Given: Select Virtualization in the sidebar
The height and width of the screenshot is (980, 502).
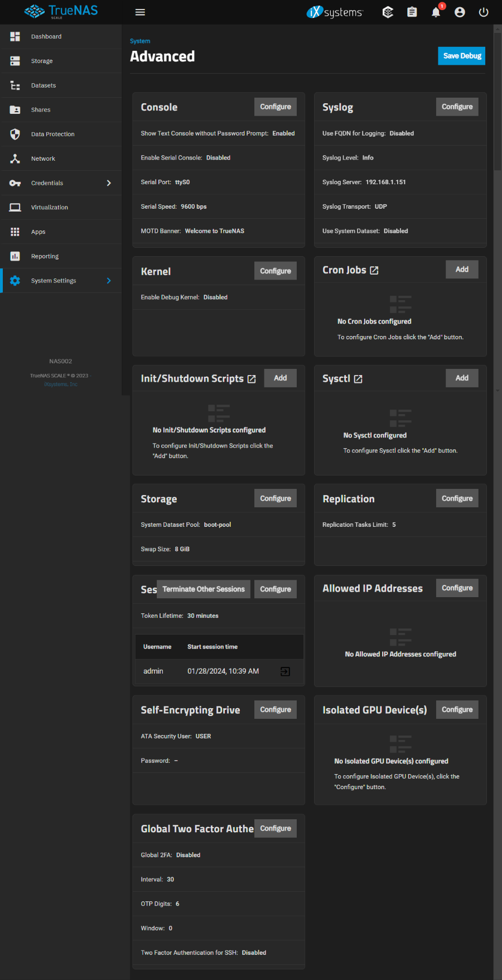Looking at the screenshot, I should (50, 208).
